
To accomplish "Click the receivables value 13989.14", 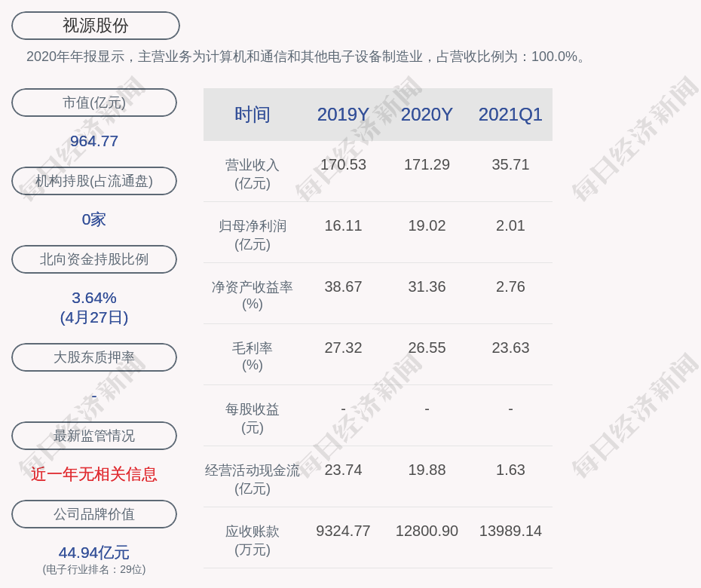I will coord(510,531).
